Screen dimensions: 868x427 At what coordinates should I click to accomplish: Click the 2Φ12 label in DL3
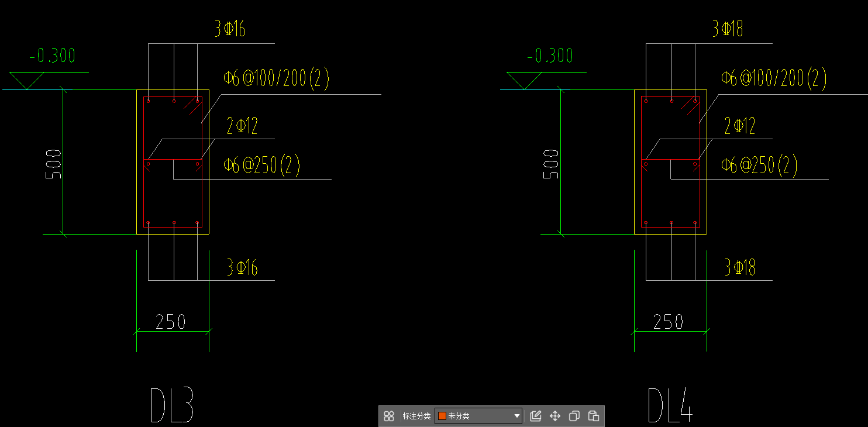pyautogui.click(x=242, y=126)
